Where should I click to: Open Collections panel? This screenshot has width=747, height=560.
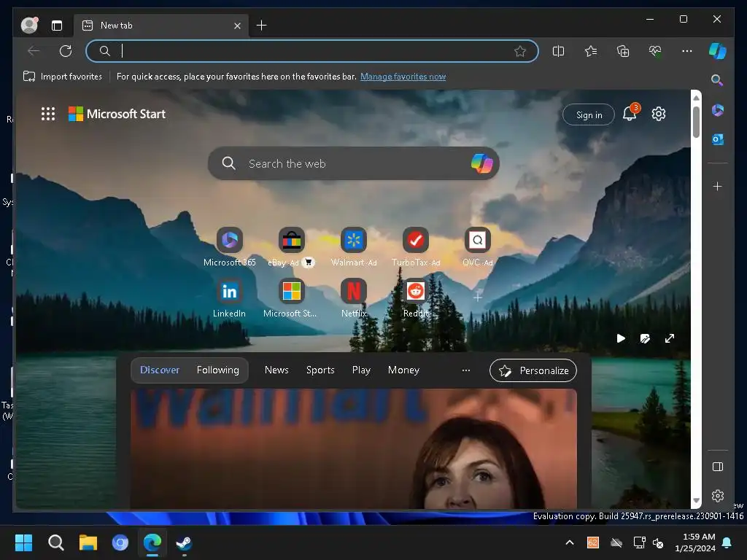(623, 51)
